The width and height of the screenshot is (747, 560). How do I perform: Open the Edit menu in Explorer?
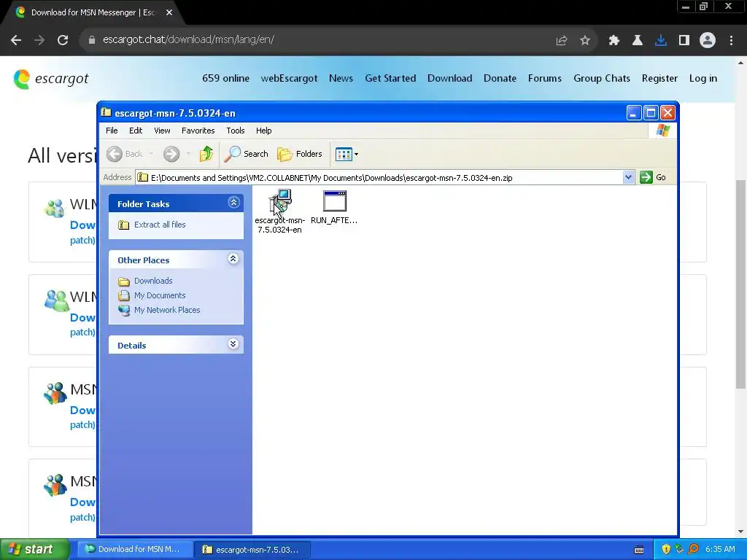coord(136,131)
